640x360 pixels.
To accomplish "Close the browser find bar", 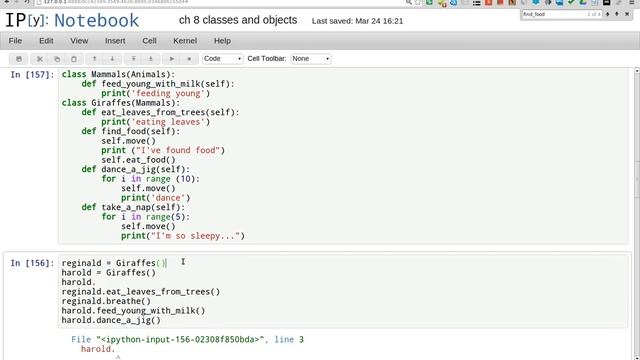I will point(627,14).
